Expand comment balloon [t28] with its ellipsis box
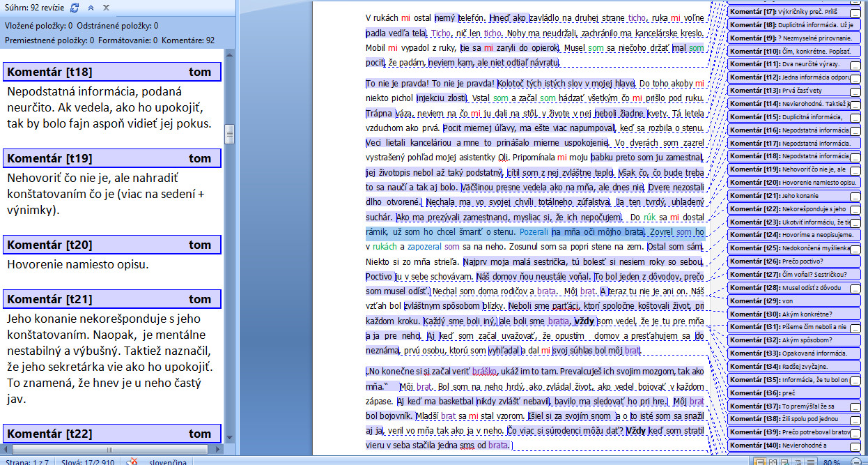The image size is (868, 465). (x=855, y=289)
